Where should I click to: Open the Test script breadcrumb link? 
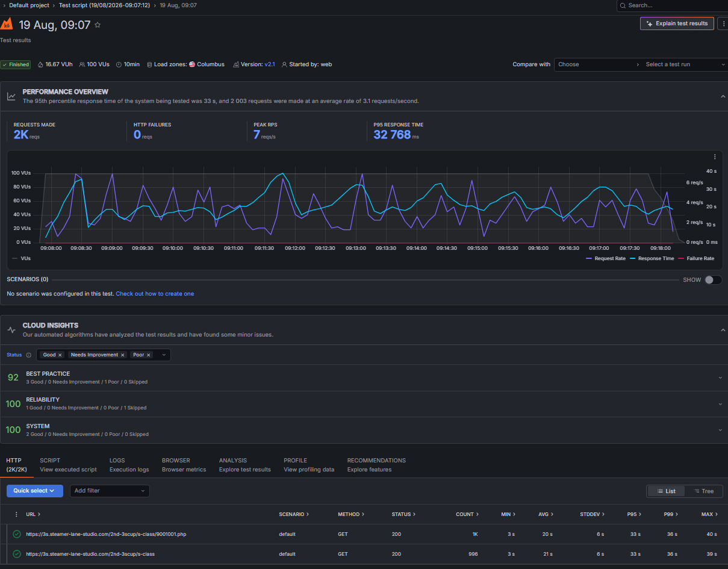click(104, 5)
